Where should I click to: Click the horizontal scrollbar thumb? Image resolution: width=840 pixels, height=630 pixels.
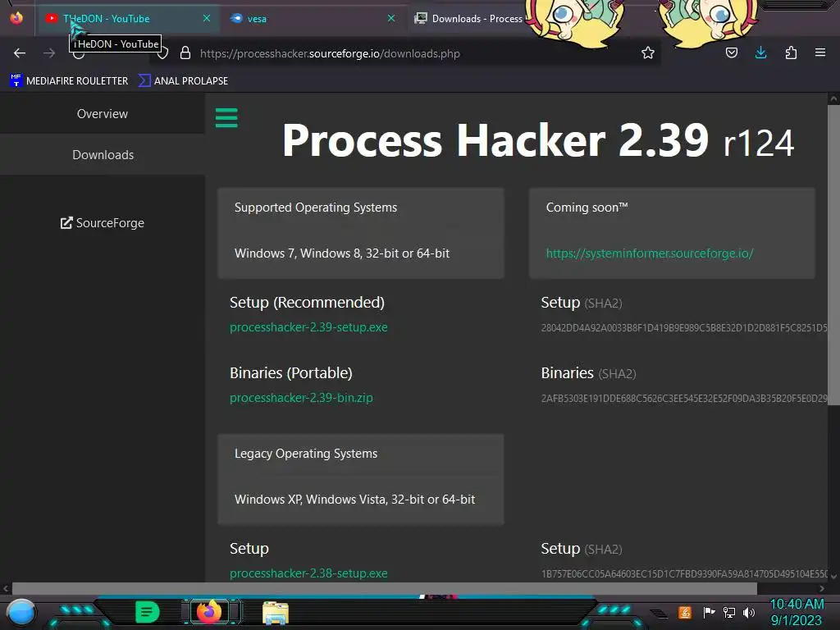pos(385,588)
